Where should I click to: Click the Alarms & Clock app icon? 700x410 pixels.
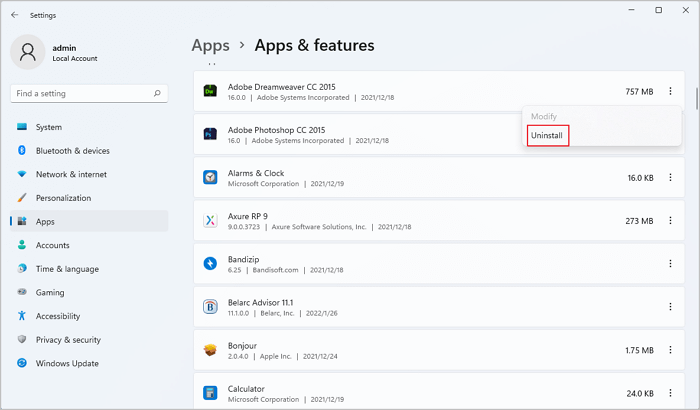tap(211, 177)
